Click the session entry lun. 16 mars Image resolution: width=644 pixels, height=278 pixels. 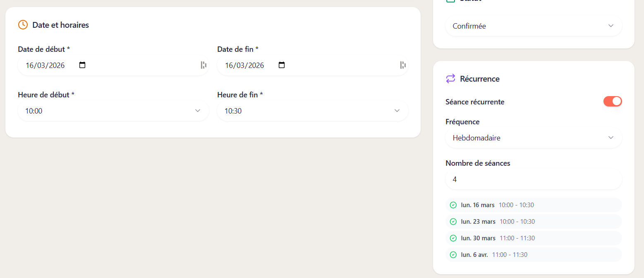pyautogui.click(x=534, y=205)
